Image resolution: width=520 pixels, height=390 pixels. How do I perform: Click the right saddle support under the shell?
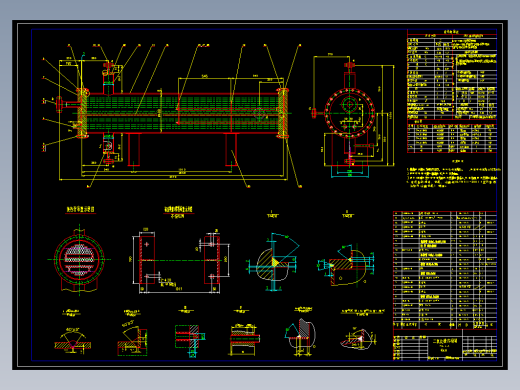coord(231,149)
